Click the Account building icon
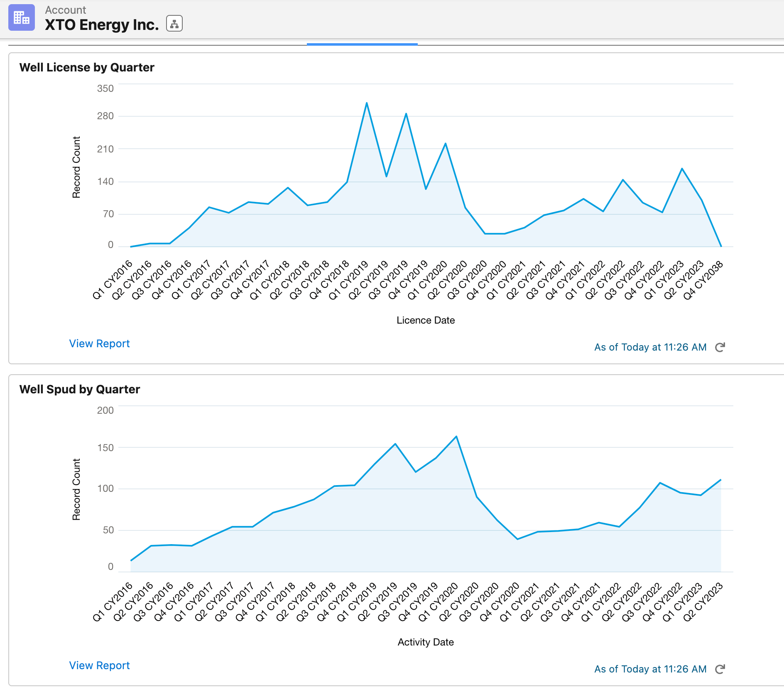 (22, 18)
